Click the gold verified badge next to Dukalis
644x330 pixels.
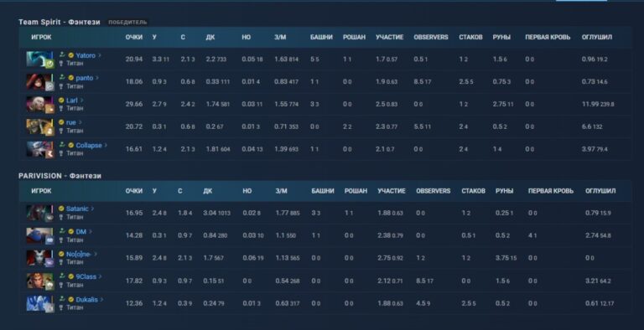click(70, 300)
